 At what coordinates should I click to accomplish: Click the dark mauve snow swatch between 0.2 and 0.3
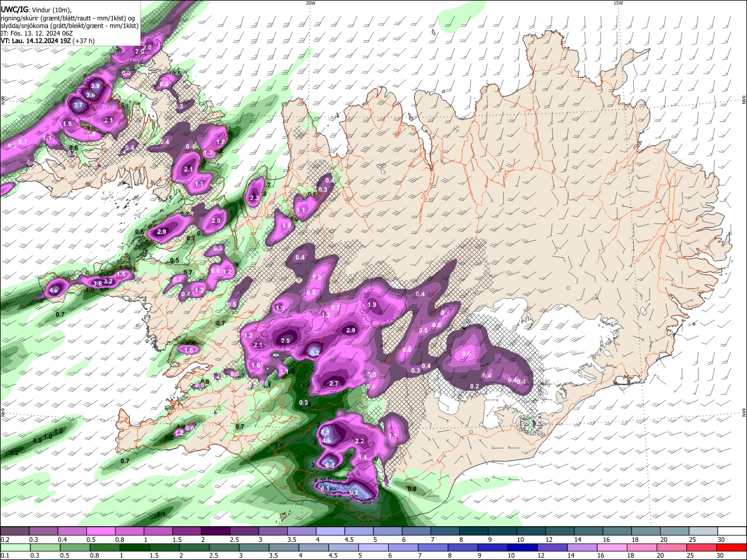(15, 531)
